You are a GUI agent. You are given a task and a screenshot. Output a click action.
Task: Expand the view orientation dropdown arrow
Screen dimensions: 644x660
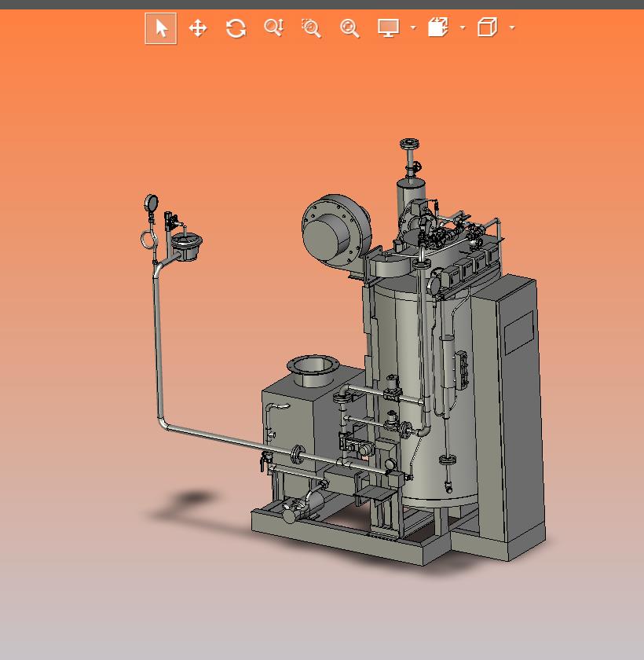(x=512, y=27)
